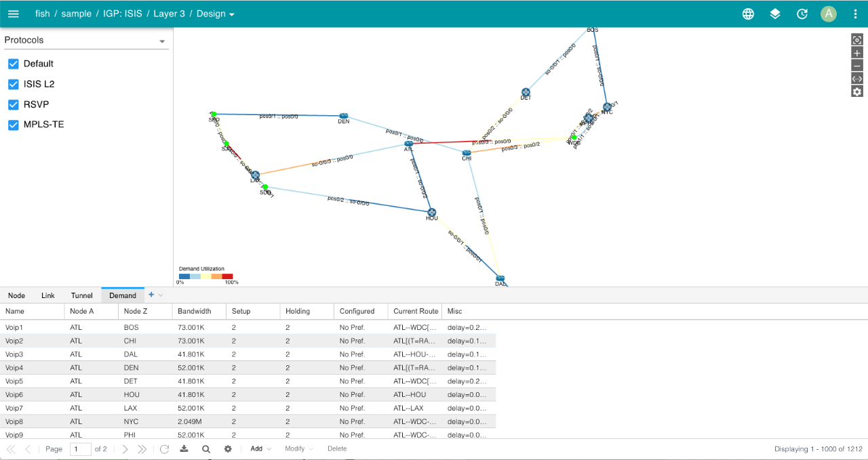Zoom in the topology map with plus
Image resolution: width=868 pixels, height=460 pixels.
click(x=857, y=53)
